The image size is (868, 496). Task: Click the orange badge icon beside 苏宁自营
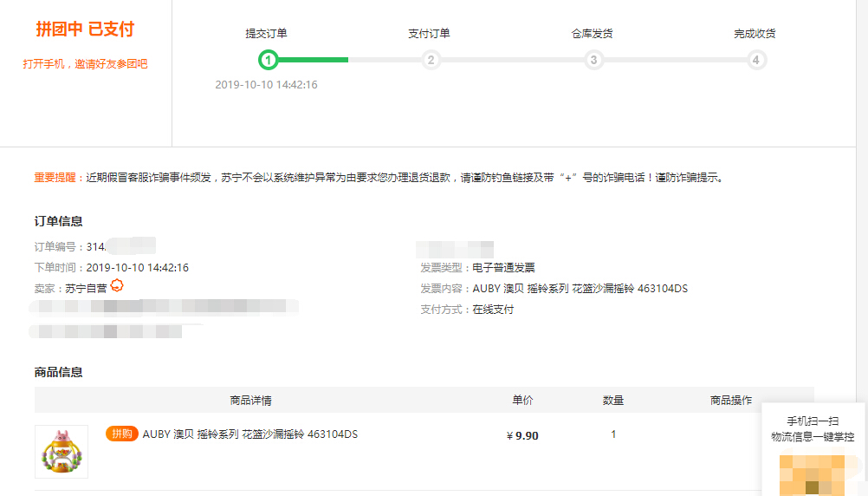(x=117, y=285)
